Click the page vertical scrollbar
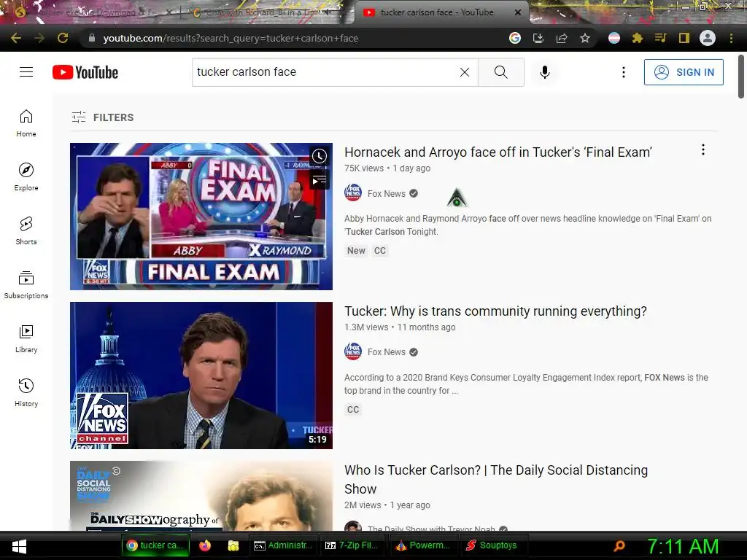This screenshot has height=560, width=747. click(x=741, y=76)
